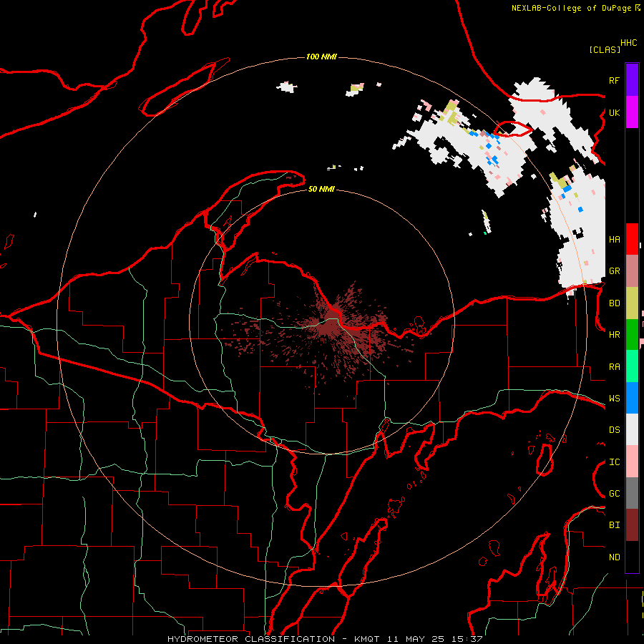Choose the blue WS wet snow swatch
Image resolution: width=644 pixels, height=644 pixels.
click(x=632, y=398)
